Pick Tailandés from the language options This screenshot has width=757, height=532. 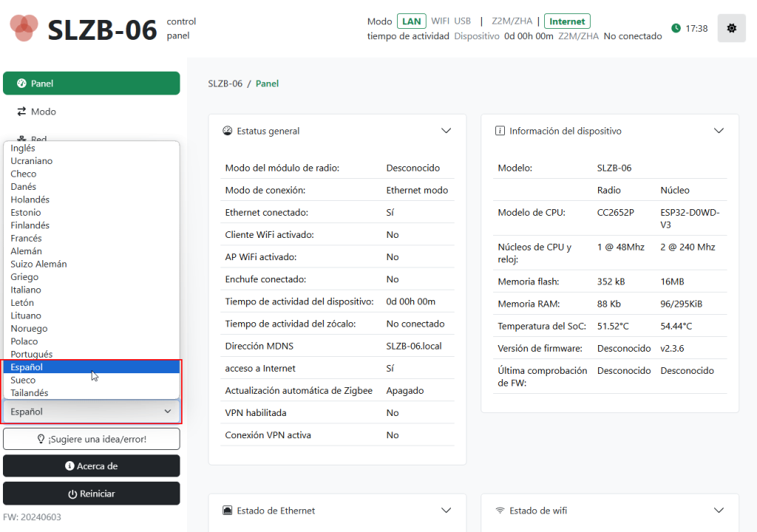pyautogui.click(x=30, y=393)
